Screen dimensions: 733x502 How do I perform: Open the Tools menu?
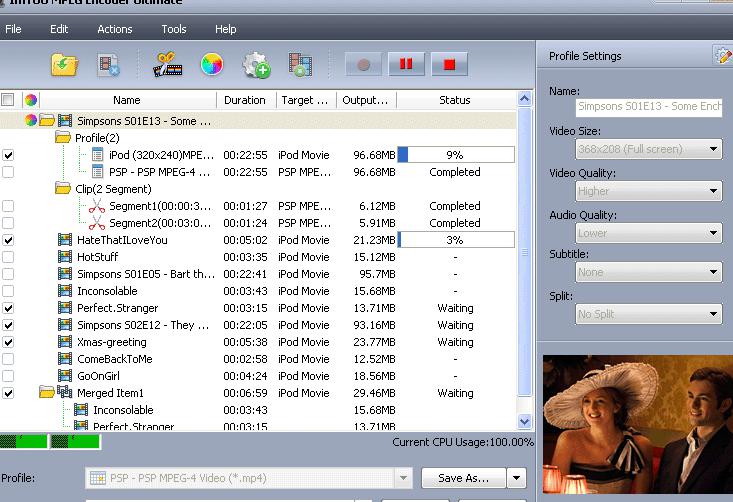[x=174, y=29]
